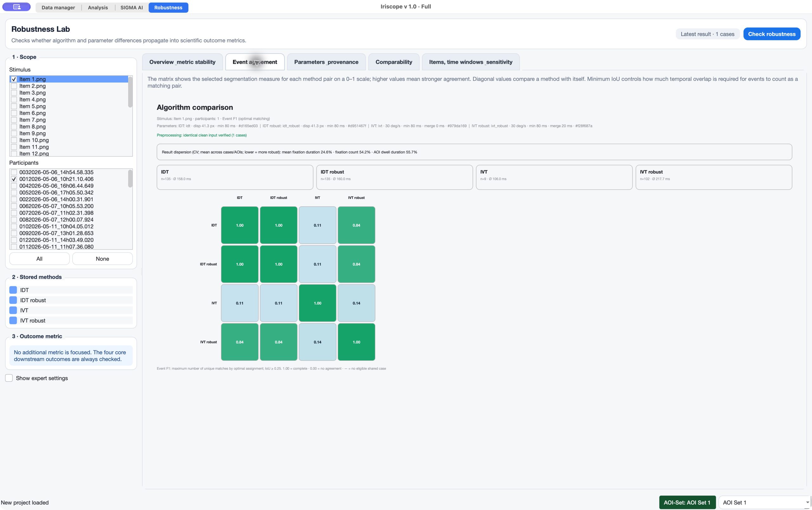Click the IDT row IVT robust 0.84 cell
The height and width of the screenshot is (510, 812).
[x=356, y=225]
